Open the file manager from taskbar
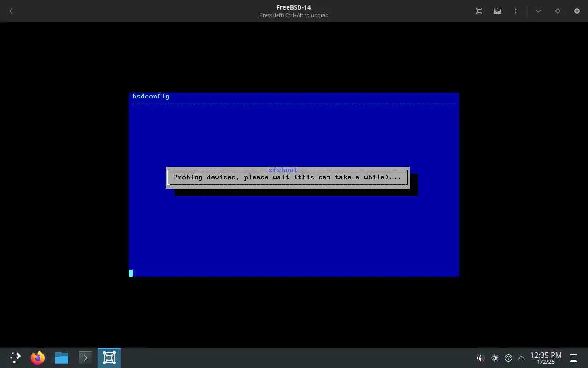 coord(62,358)
